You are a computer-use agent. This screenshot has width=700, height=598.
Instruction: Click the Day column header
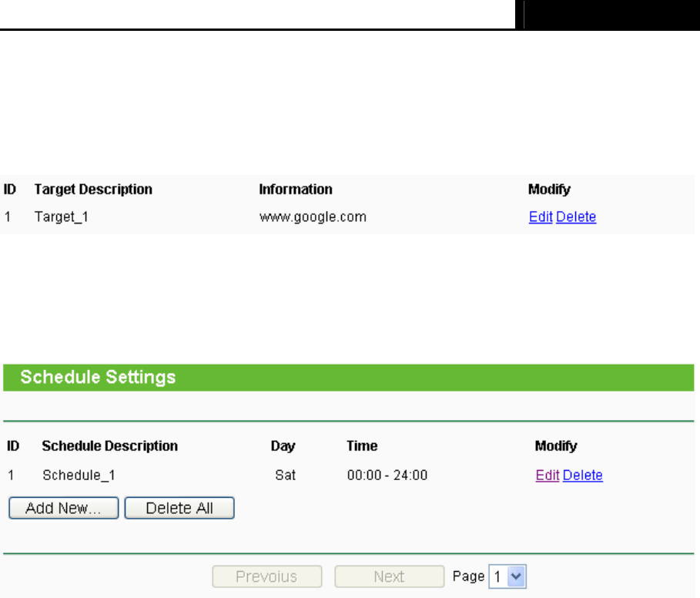[x=283, y=445]
